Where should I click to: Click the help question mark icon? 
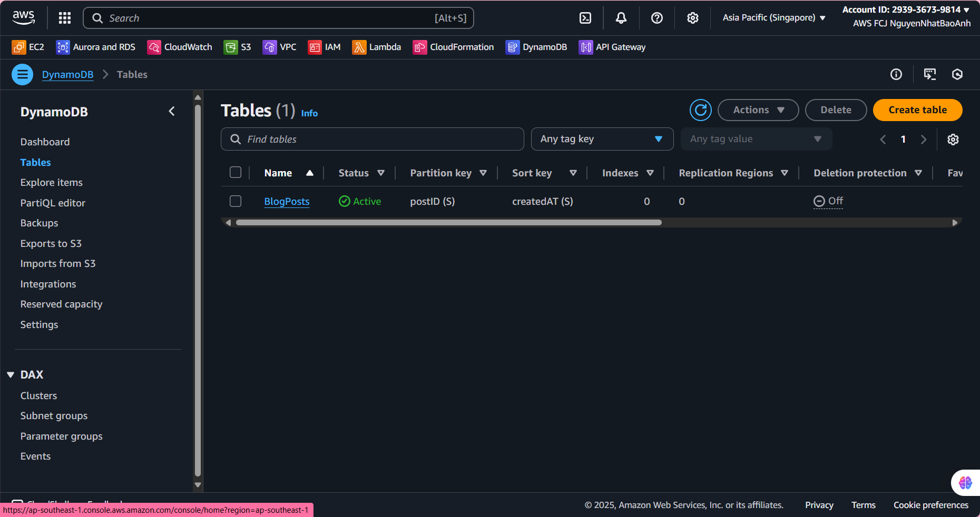pyautogui.click(x=657, y=18)
